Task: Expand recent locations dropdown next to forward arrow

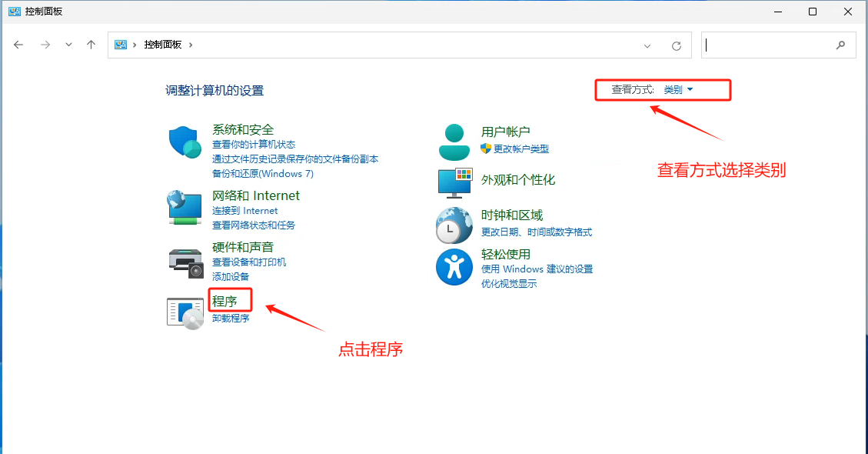Action: tap(68, 45)
